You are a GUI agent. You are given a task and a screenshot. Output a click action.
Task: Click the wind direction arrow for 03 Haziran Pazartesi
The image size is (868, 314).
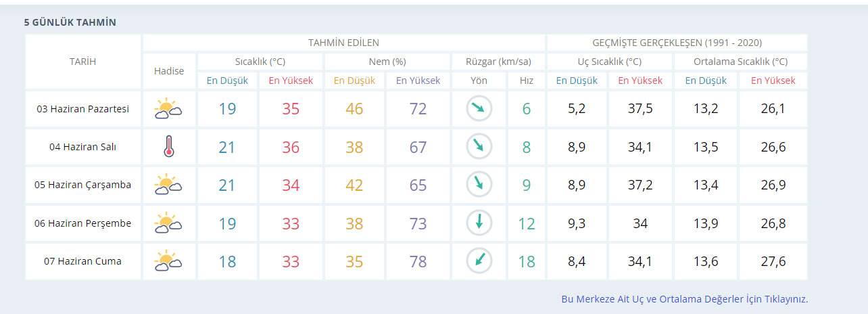479,109
